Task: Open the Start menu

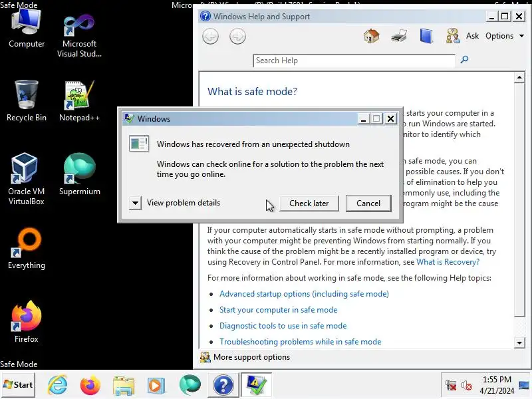Action: click(x=18, y=385)
